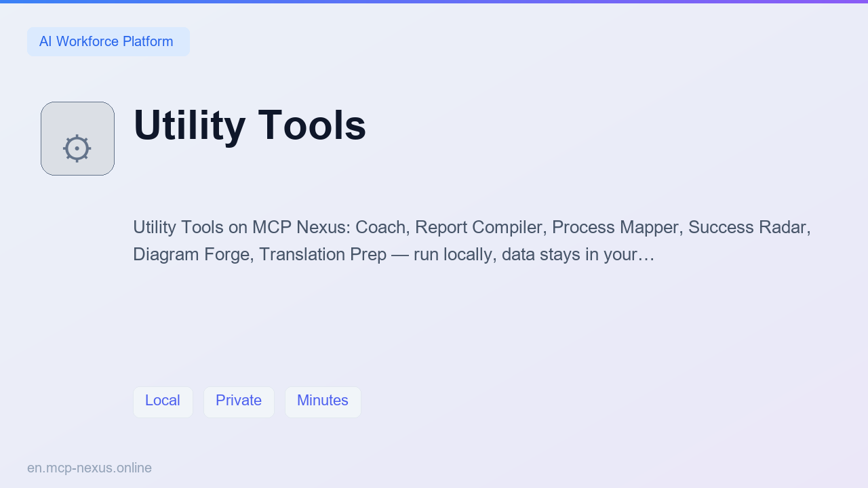This screenshot has width=868, height=488.
Task: Select the AI Workforce Platform badge
Action: 108,41
